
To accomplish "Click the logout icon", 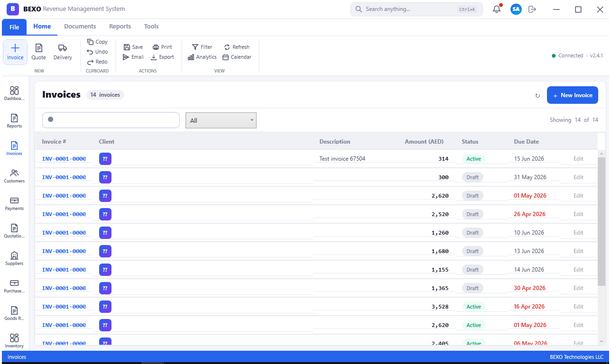I will (x=532, y=9).
